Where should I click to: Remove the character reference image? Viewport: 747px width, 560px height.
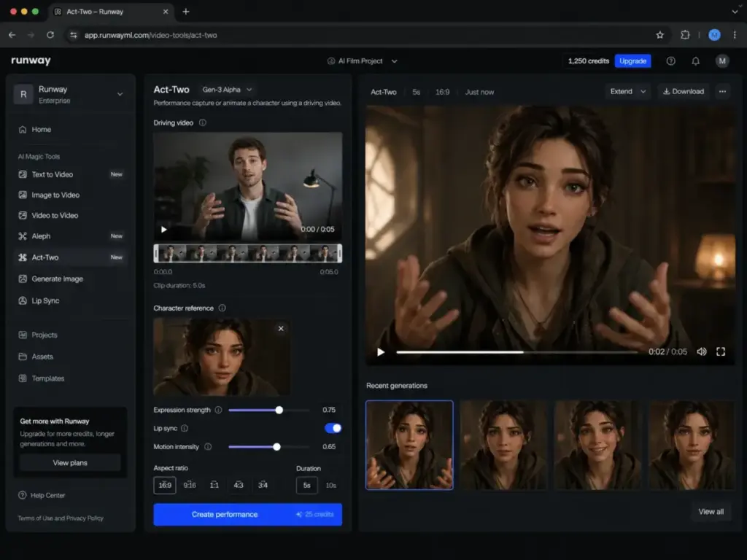(281, 329)
